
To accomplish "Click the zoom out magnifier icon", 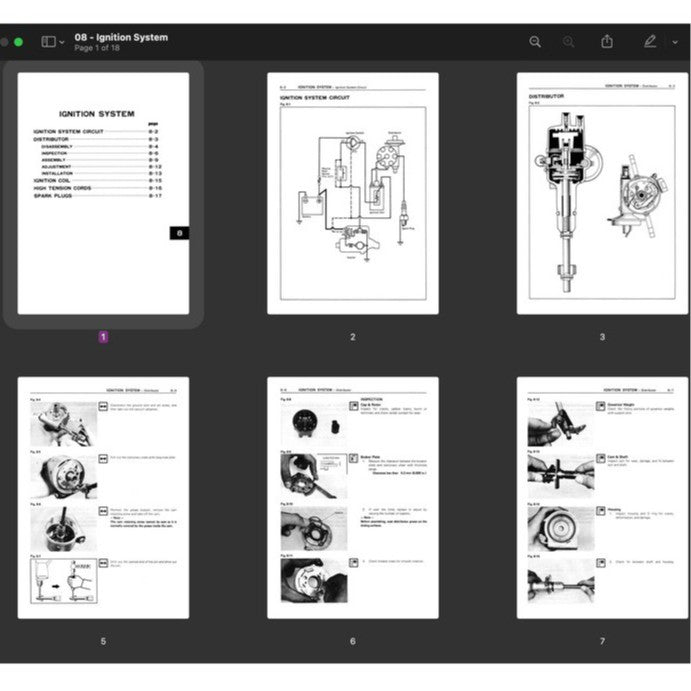I will [x=535, y=42].
